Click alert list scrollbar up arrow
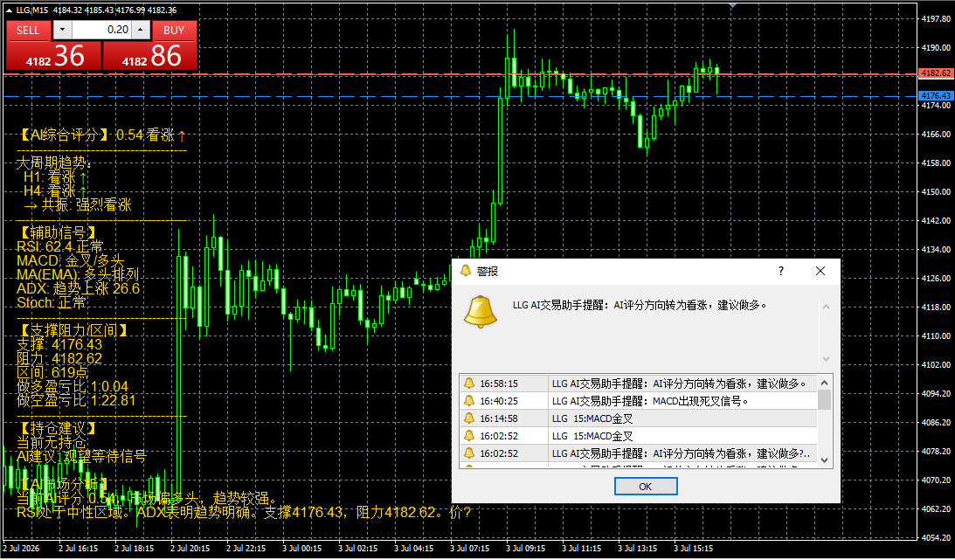This screenshot has width=955, height=560. point(825,383)
